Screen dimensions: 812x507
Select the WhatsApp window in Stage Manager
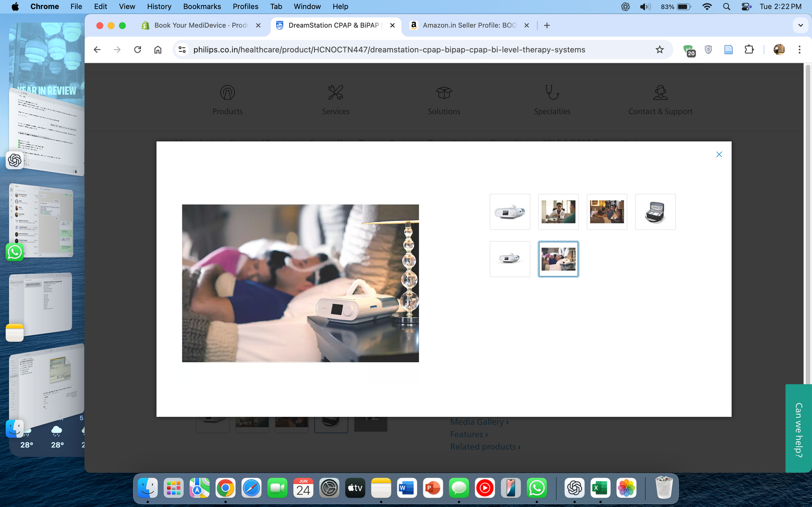[x=41, y=221]
